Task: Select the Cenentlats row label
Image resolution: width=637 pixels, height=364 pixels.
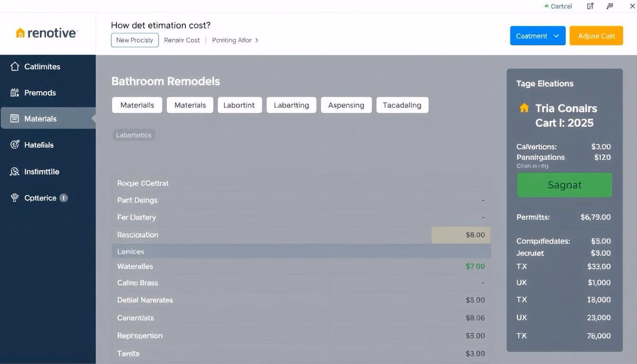Action: (x=136, y=318)
